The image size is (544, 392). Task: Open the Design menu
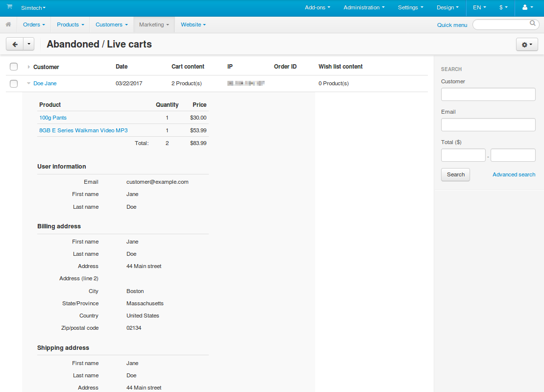[x=447, y=7]
